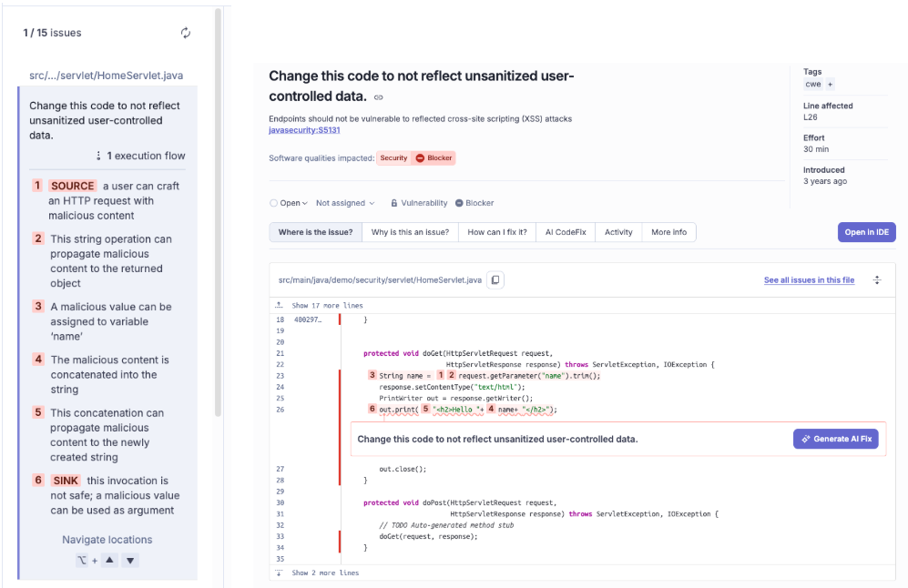Click the Generate AI Fix button
This screenshot has width=908, height=588.
[x=835, y=439]
